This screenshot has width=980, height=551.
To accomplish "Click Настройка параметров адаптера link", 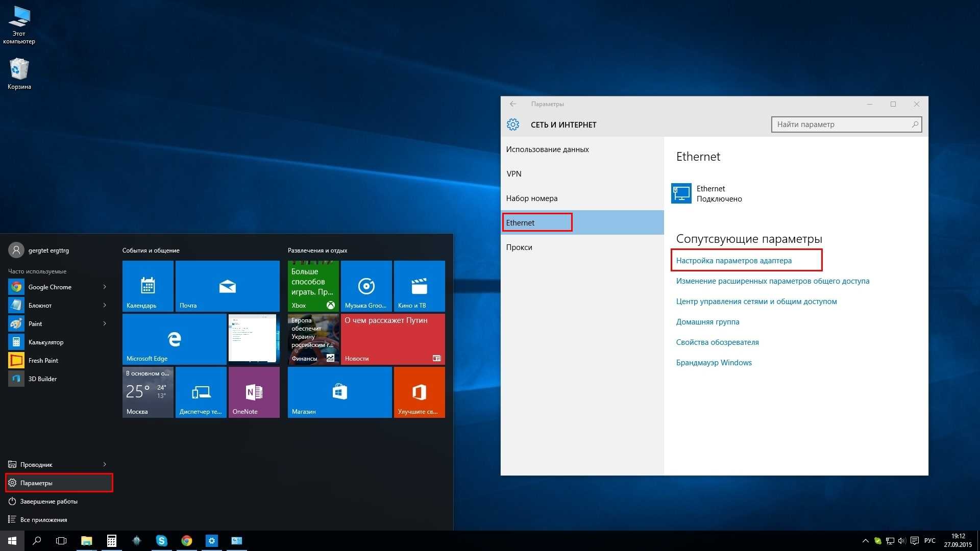I will tap(733, 260).
